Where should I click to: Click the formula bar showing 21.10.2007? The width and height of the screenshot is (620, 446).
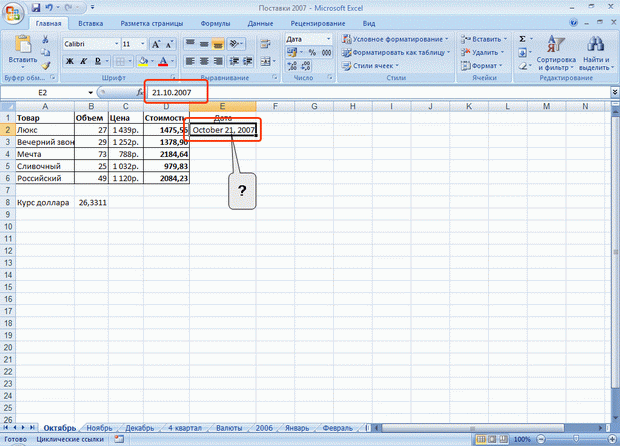click(378, 93)
